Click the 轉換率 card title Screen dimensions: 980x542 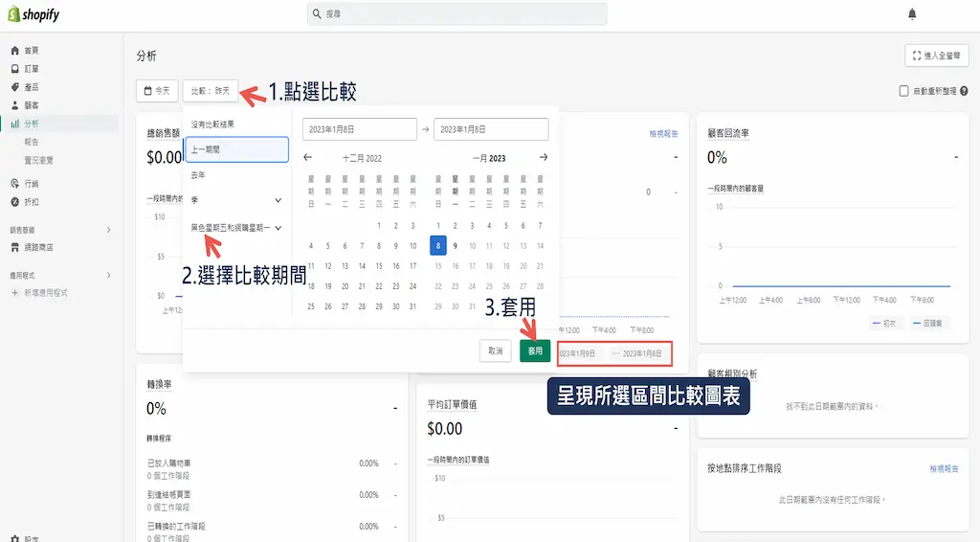(x=160, y=384)
